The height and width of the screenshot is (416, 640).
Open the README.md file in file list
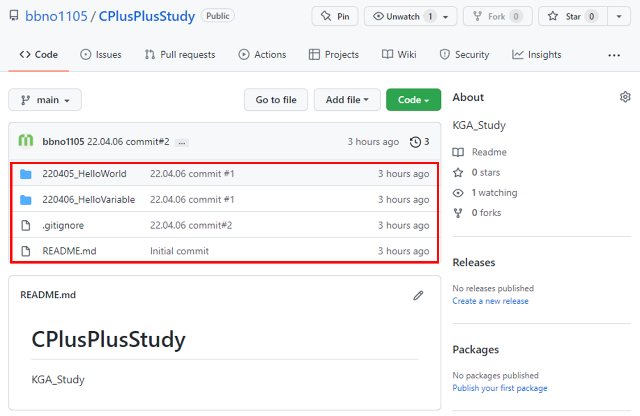tap(69, 251)
